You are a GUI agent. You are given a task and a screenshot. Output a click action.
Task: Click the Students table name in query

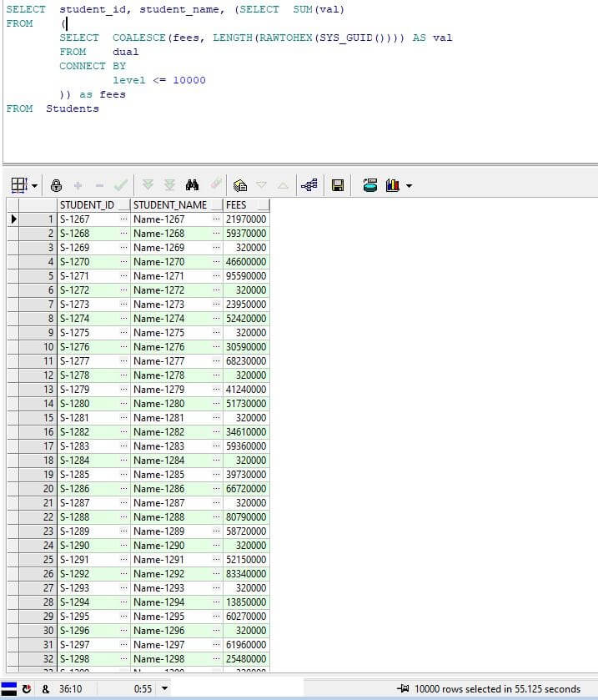(73, 108)
